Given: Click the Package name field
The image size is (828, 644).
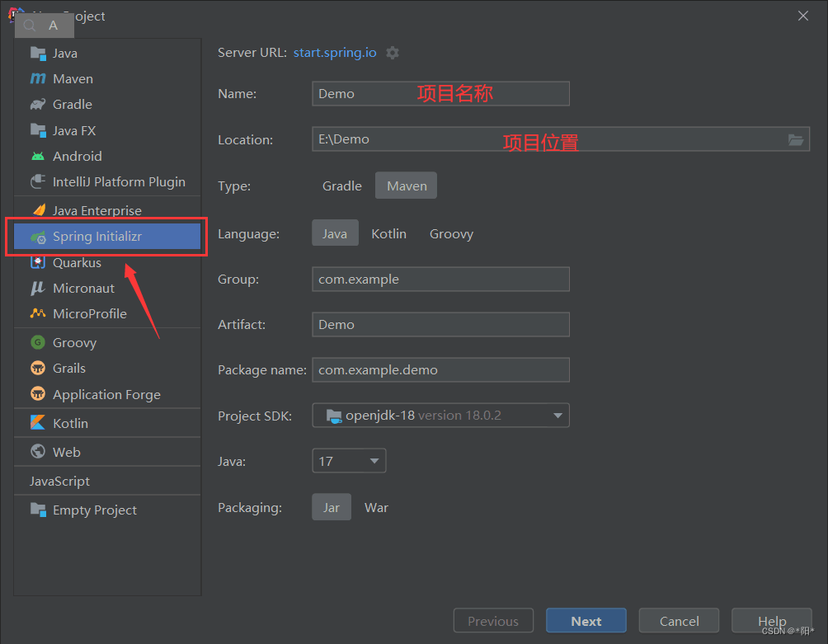Looking at the screenshot, I should [441, 370].
